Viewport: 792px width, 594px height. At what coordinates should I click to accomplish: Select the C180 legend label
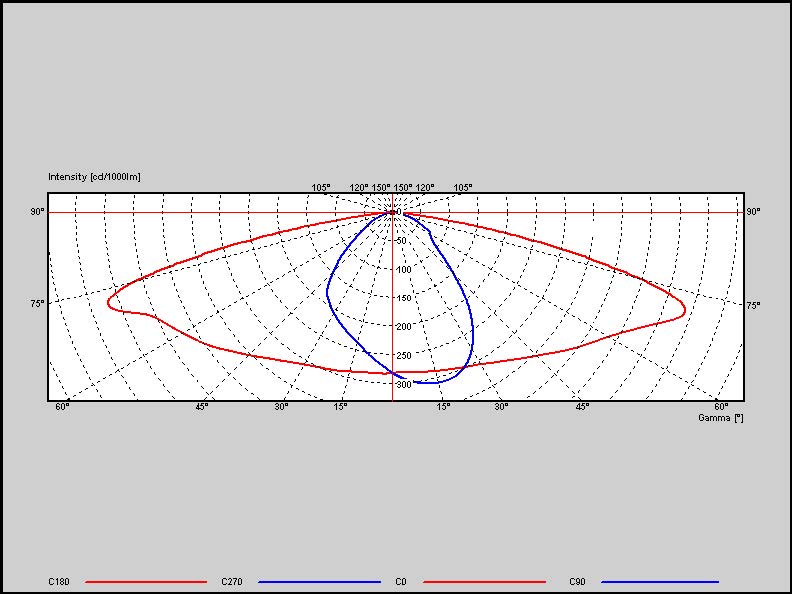point(59,582)
